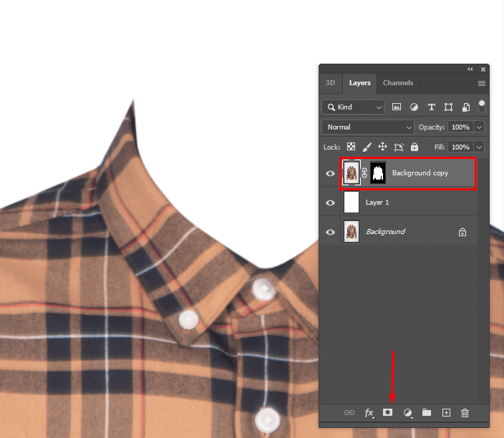Switch to the Channels tab

pos(398,83)
